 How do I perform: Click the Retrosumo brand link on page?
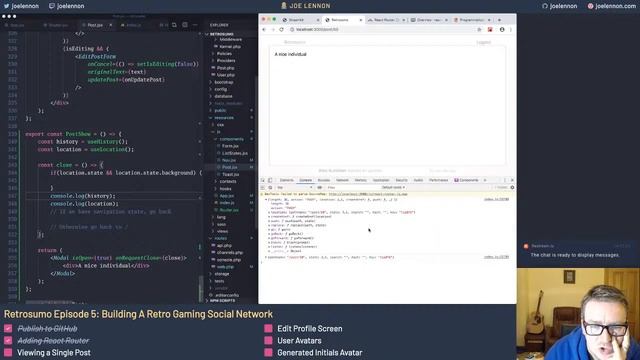(295, 42)
